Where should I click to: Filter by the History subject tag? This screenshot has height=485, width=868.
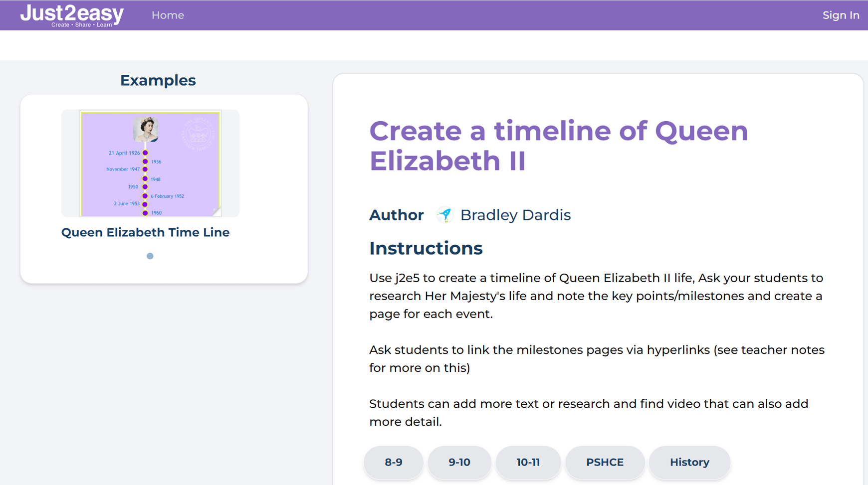(689, 463)
